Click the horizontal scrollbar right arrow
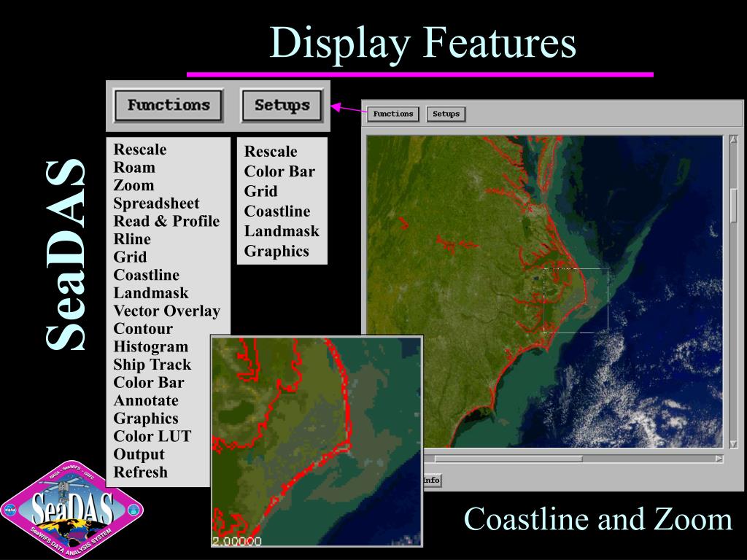Screen dimensions: 747x560 point(719,459)
